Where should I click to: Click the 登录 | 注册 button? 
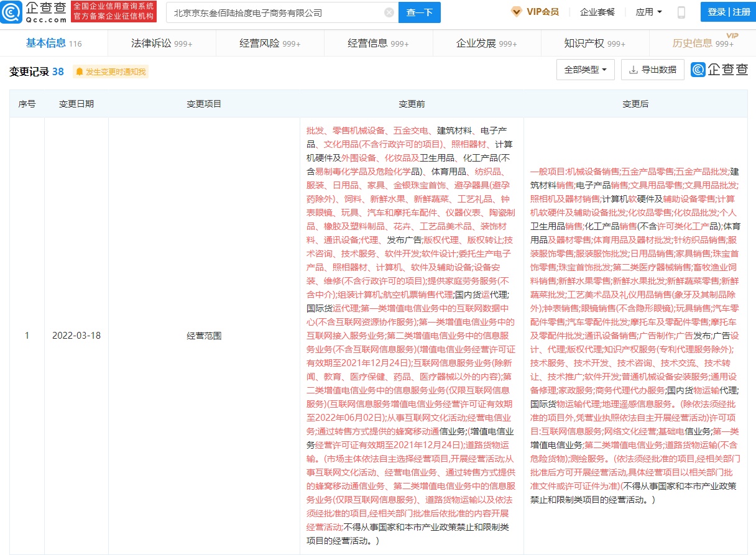(728, 12)
